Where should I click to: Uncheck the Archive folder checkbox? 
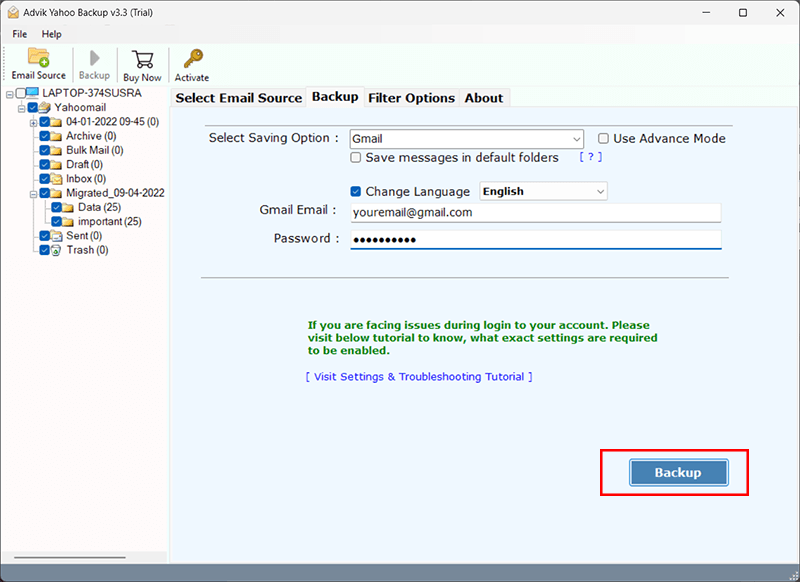pos(44,136)
